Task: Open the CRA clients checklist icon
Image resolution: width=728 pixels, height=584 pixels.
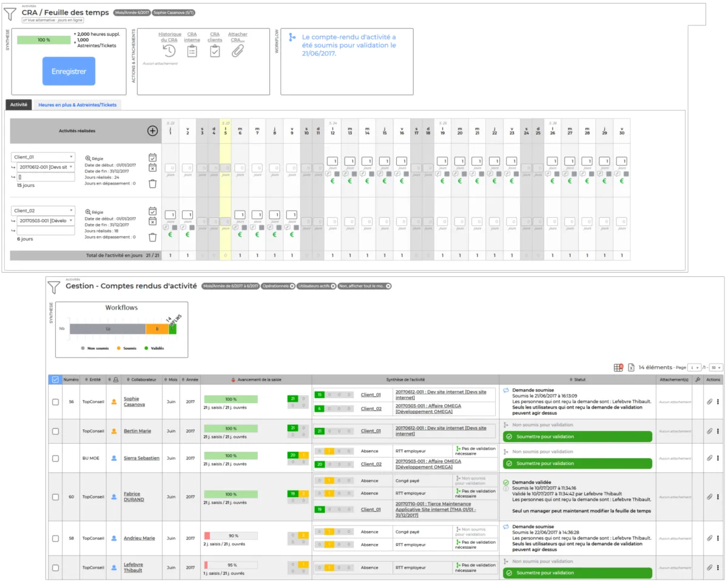Action: 215,51
